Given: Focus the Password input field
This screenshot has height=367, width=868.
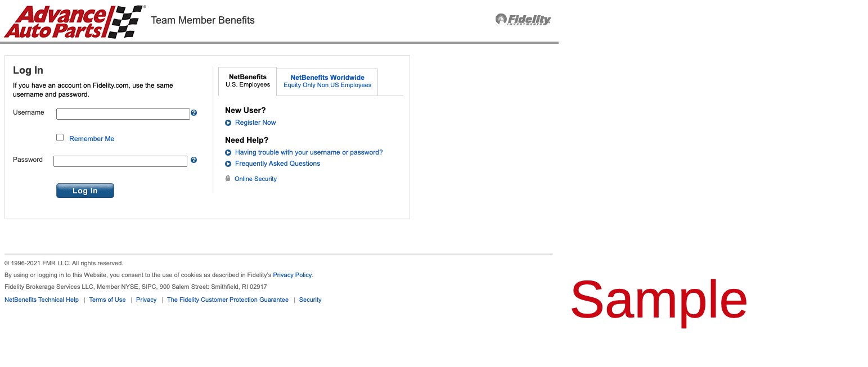Looking at the screenshot, I should pos(120,161).
